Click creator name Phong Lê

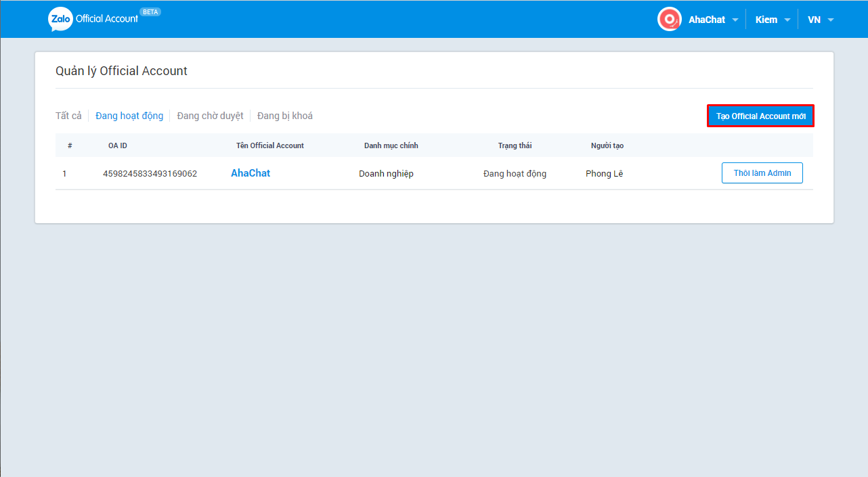pyautogui.click(x=604, y=174)
